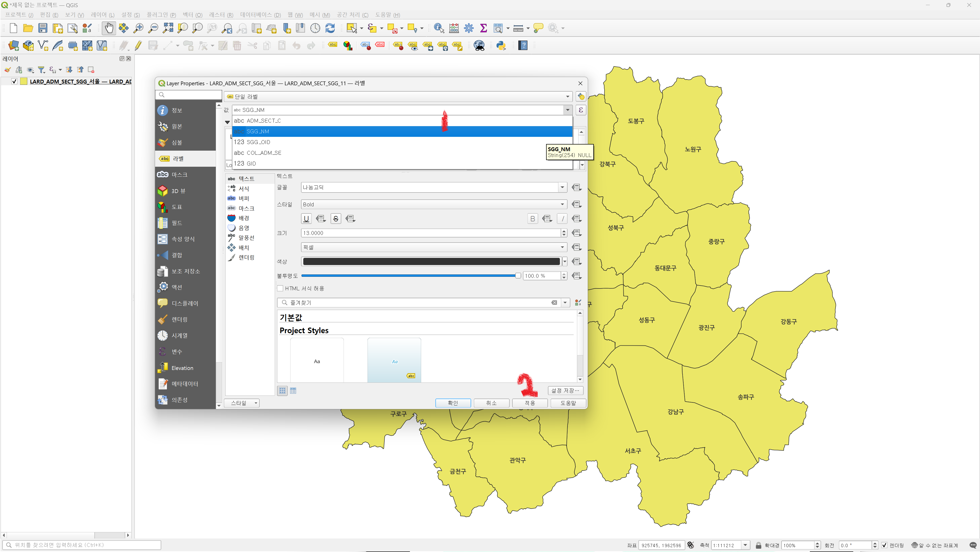Click the underline U format button
Image resolution: width=980 pixels, height=552 pixels.
[306, 219]
